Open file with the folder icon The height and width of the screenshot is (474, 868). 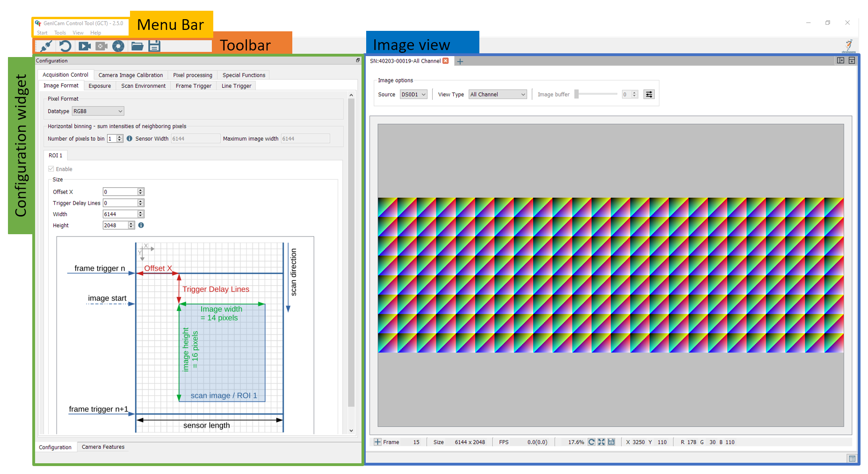tap(137, 46)
